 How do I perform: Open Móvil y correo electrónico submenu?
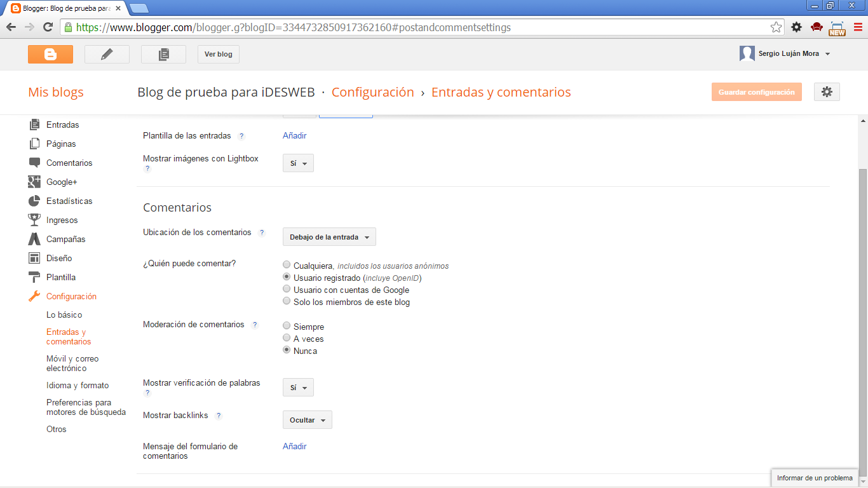tap(72, 363)
